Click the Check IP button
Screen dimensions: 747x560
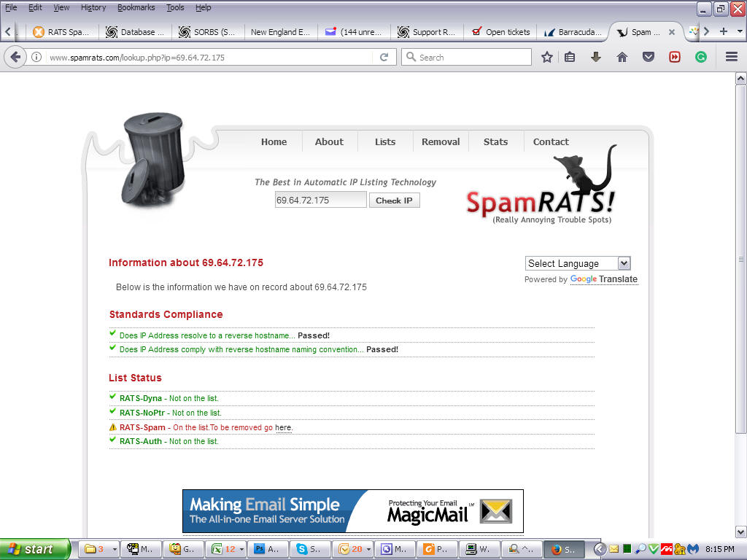[394, 201]
